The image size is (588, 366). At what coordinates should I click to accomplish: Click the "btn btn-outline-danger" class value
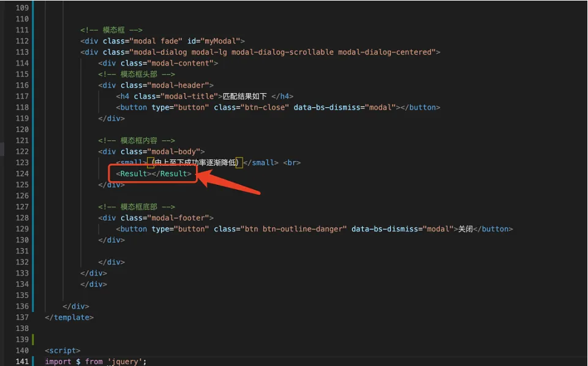[293, 229]
